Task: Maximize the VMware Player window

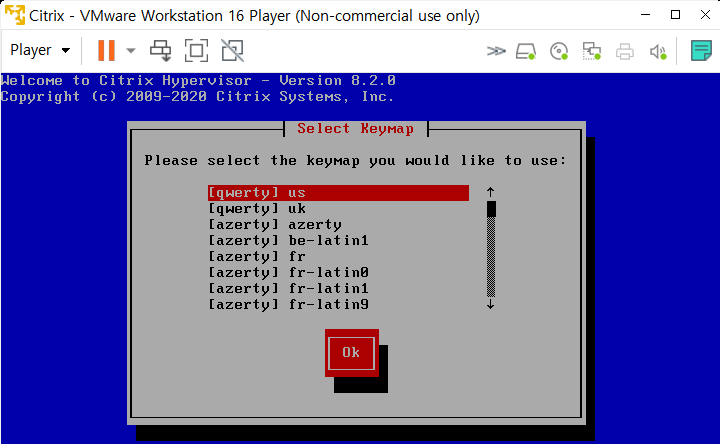Action: (675, 15)
